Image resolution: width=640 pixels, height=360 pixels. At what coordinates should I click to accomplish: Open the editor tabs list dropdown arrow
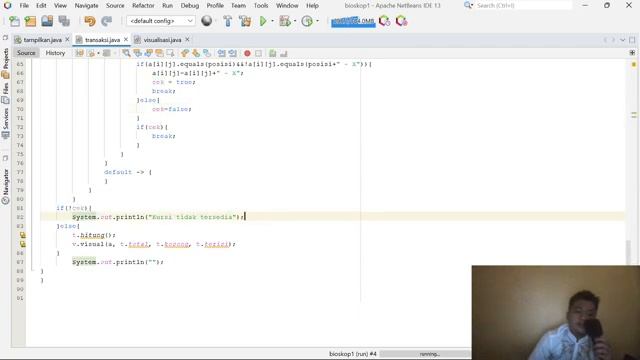(622, 40)
